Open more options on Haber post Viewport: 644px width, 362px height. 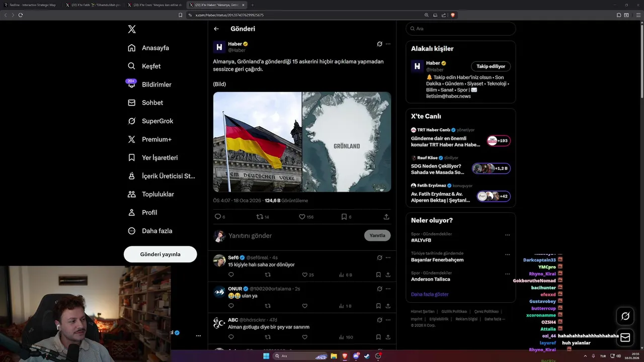pos(388,44)
